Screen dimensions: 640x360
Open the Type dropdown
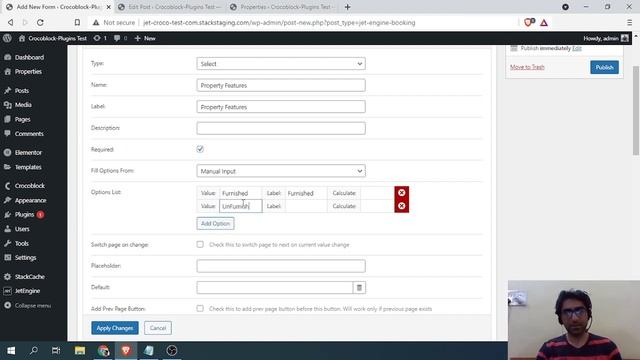pos(281,64)
